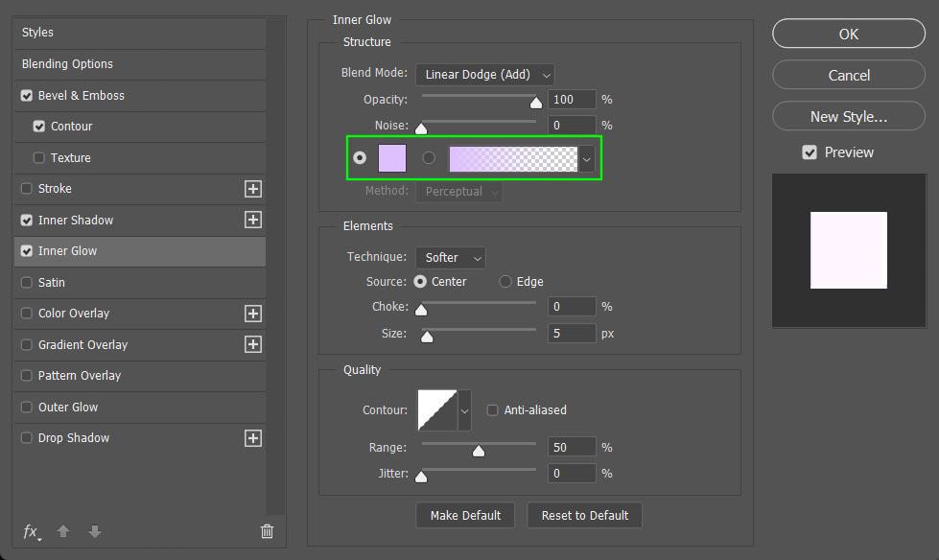Screen dimensions: 939x560
Task: Add another Gradient Overlay with plus icon
Action: tap(252, 344)
